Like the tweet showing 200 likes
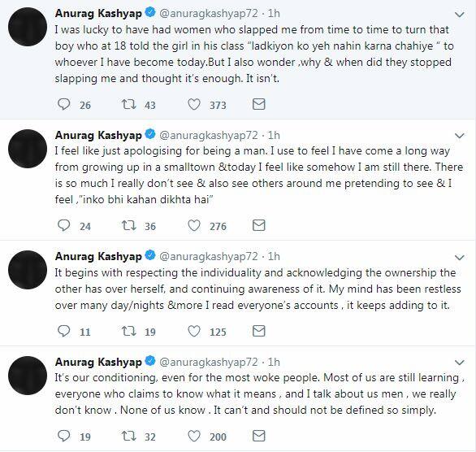This screenshot has width=476, height=452. [194, 437]
